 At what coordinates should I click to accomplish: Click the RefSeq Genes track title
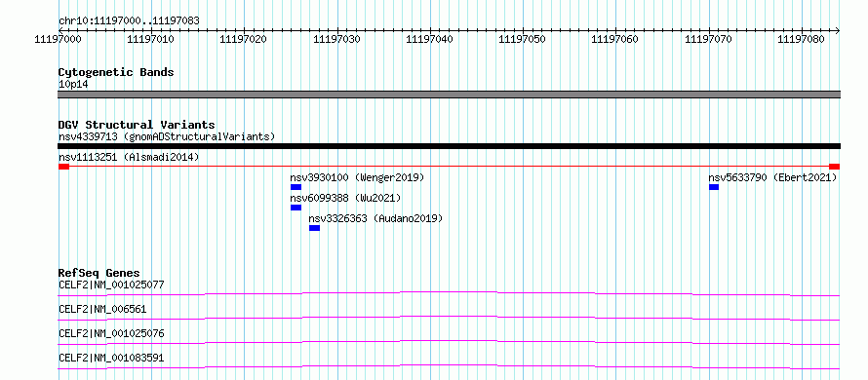99,273
